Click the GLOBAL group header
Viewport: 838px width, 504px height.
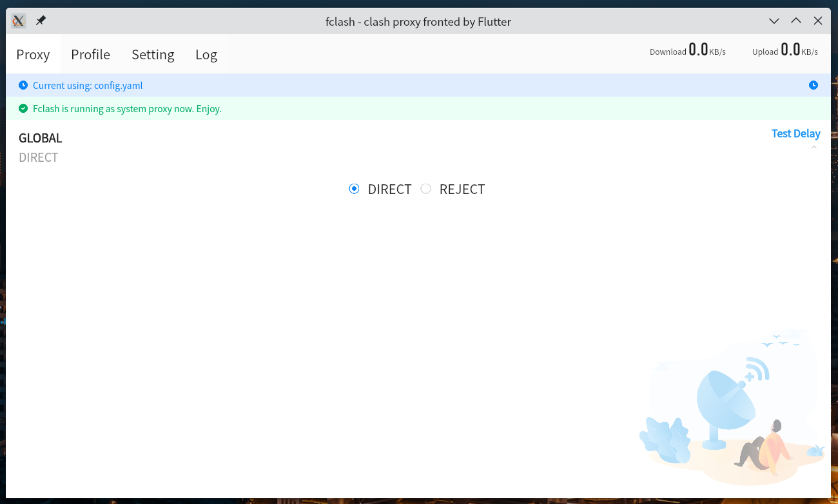(41, 138)
